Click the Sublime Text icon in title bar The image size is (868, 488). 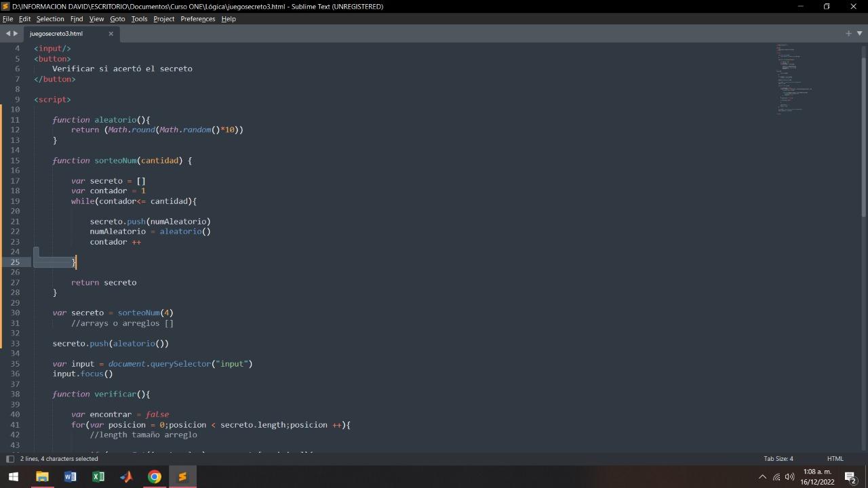coord(6,6)
